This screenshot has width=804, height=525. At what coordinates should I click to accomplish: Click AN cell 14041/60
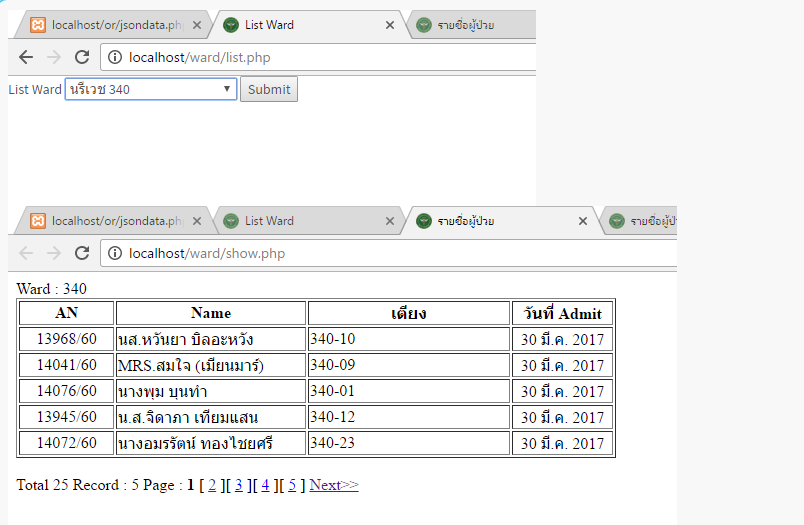click(x=66, y=365)
